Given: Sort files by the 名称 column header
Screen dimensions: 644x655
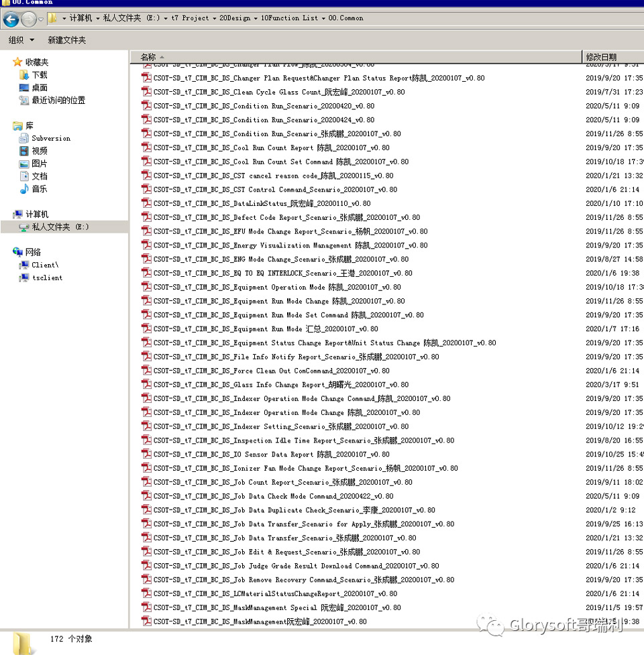Looking at the screenshot, I should tap(148, 57).
